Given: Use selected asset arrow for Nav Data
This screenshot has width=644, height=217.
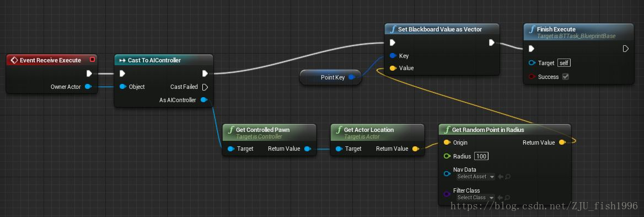Looking at the screenshot, I should click(x=500, y=177).
